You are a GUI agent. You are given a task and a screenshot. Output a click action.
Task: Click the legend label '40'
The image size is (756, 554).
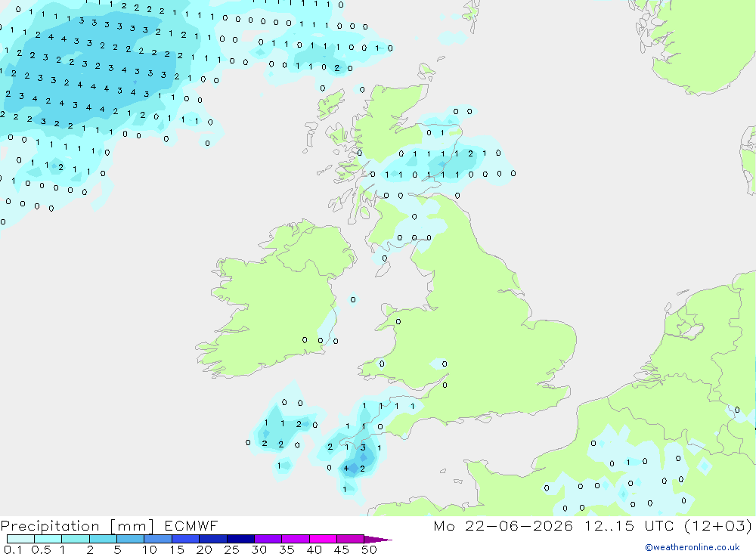tap(314, 549)
